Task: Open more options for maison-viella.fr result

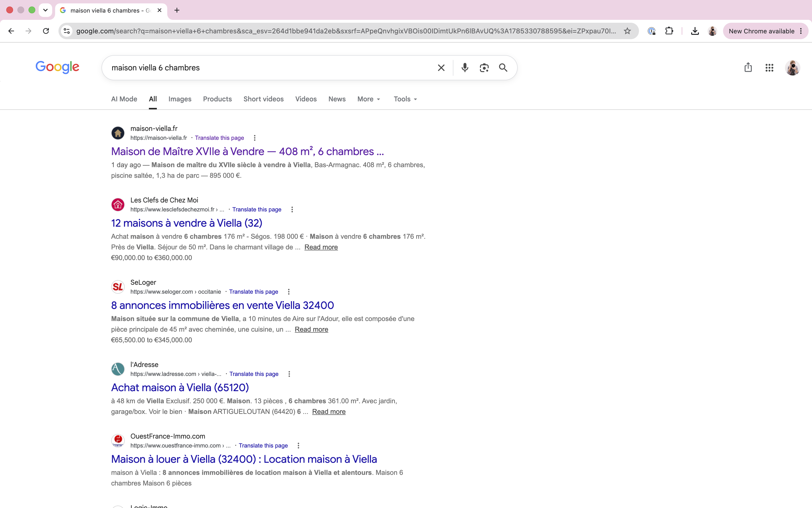Action: 255,138
